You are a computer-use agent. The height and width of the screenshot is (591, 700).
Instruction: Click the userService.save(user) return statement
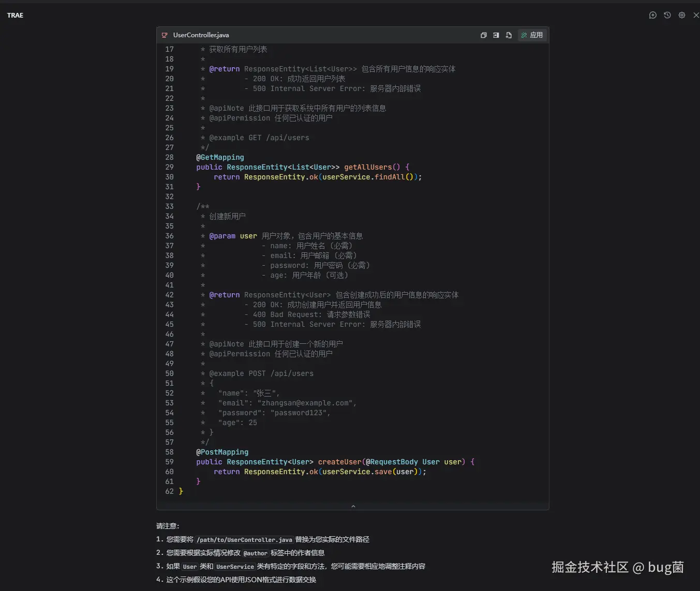tap(320, 472)
